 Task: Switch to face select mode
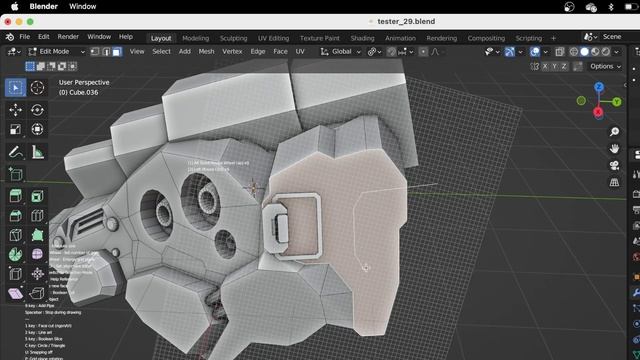point(117,52)
